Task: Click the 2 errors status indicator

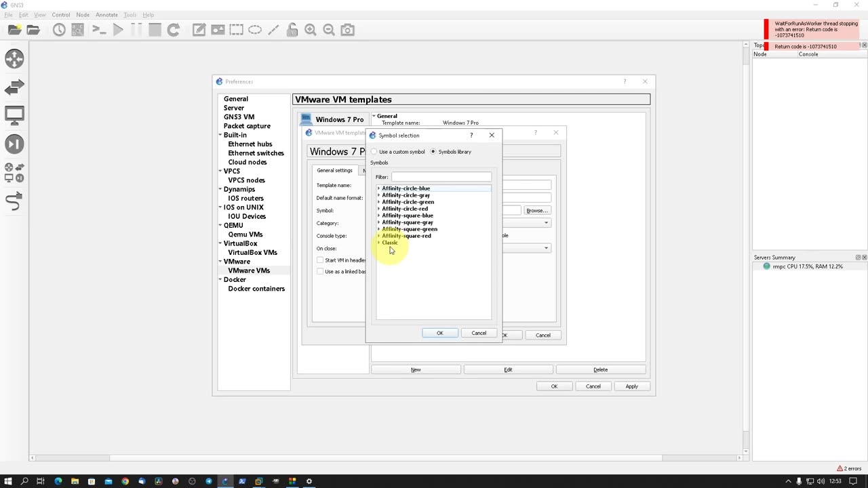Action: [849, 468]
